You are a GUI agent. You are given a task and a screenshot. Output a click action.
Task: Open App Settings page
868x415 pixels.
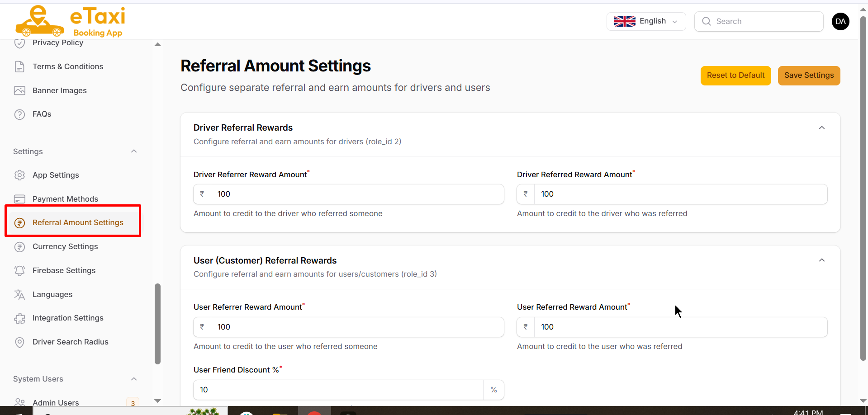tap(56, 175)
